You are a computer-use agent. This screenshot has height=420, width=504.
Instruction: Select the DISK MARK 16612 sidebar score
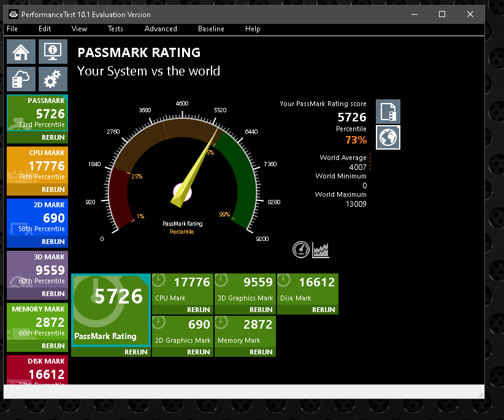(x=37, y=370)
